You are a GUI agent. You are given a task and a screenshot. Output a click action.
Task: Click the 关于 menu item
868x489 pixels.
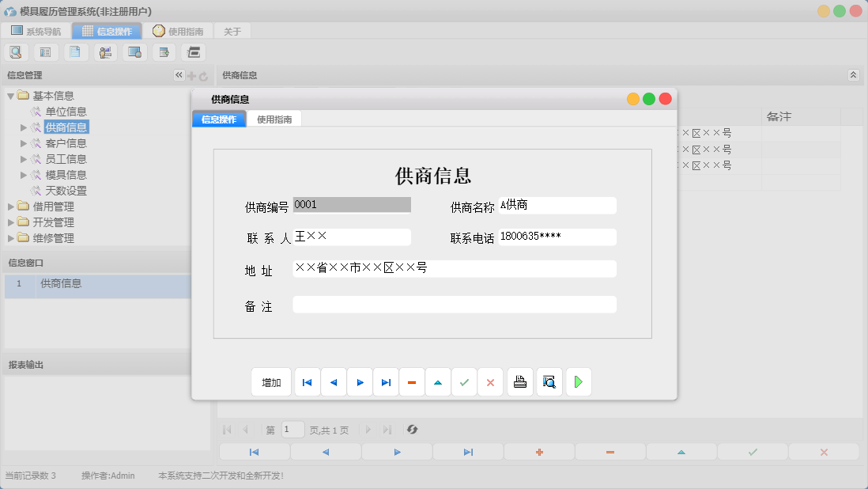coord(233,31)
